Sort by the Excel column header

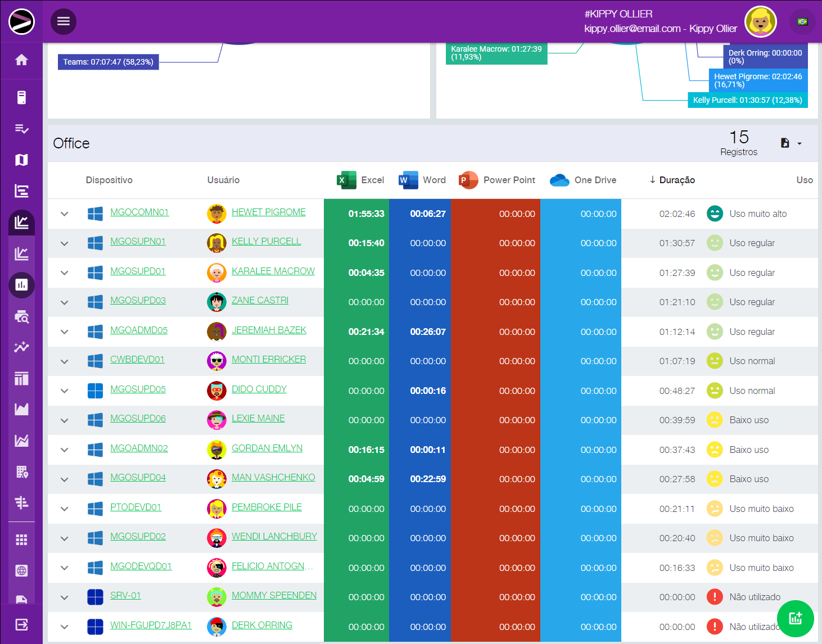tap(372, 180)
